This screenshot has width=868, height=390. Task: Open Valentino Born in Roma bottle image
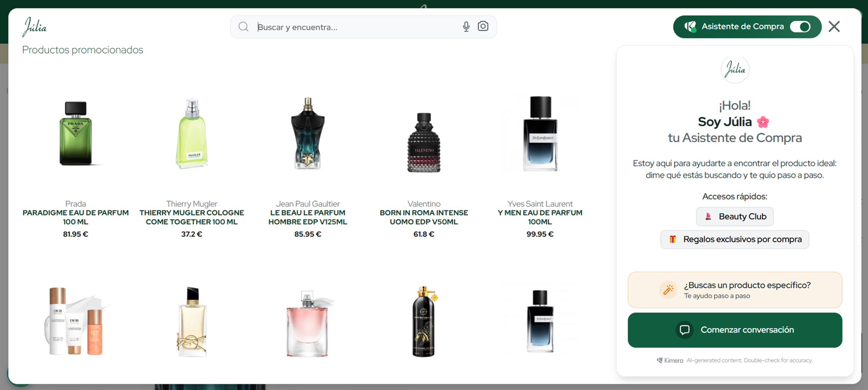[x=424, y=143]
